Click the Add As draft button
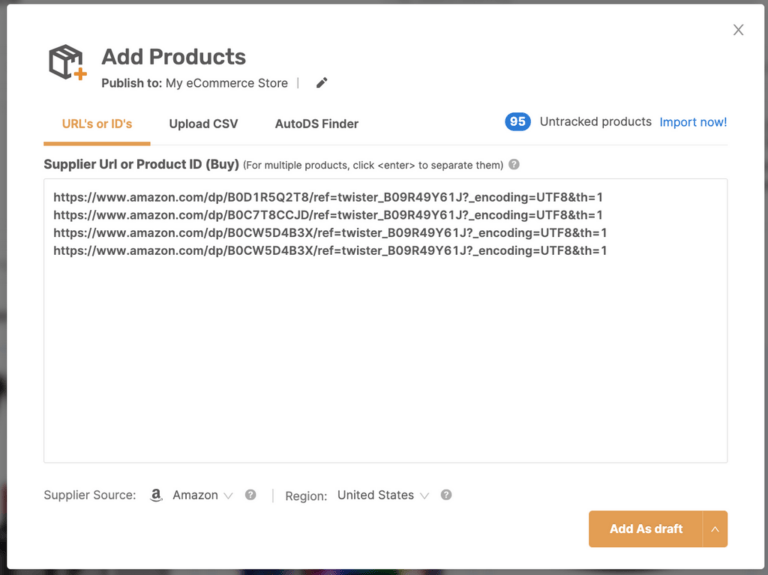The width and height of the screenshot is (768, 575). 646,529
